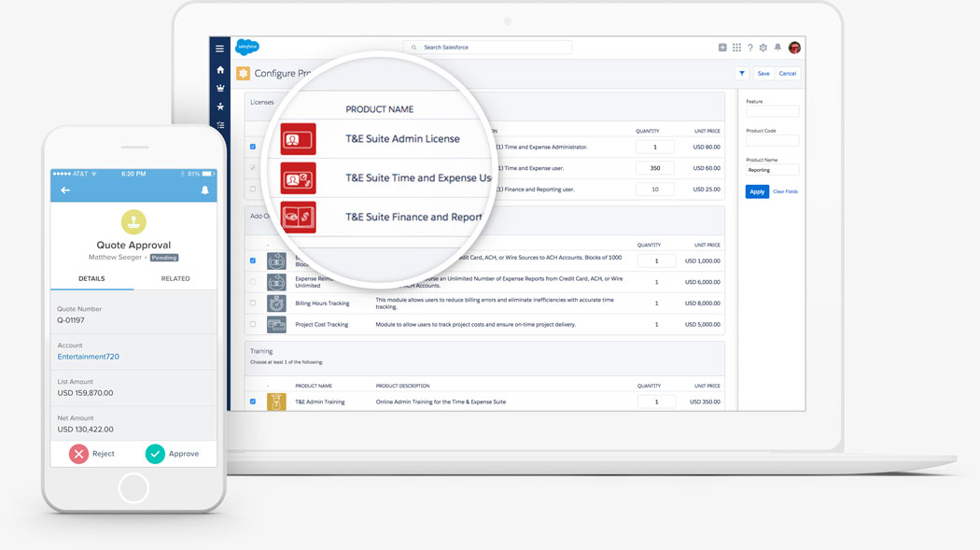Click the T&E Suite Admin License red icon
Viewport: 980px width, 550px height.
(x=298, y=139)
